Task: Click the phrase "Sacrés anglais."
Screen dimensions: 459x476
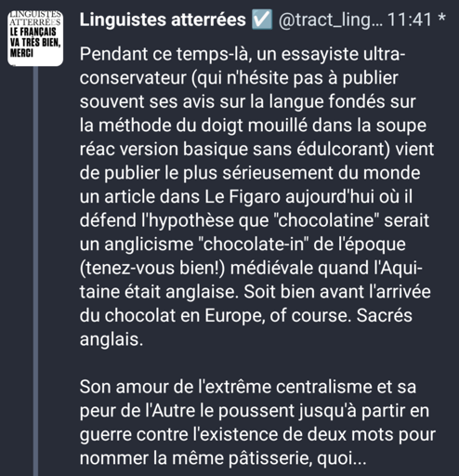Action: pos(246,327)
